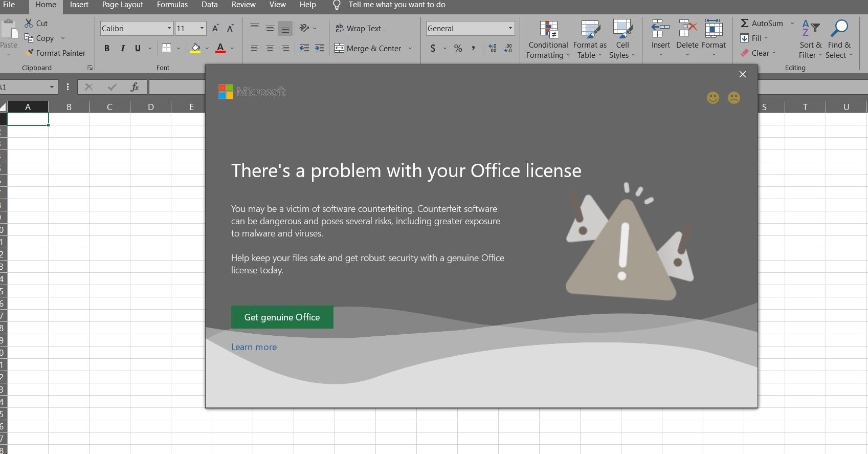868x454 pixels.
Task: Open the View tab
Action: 278,5
